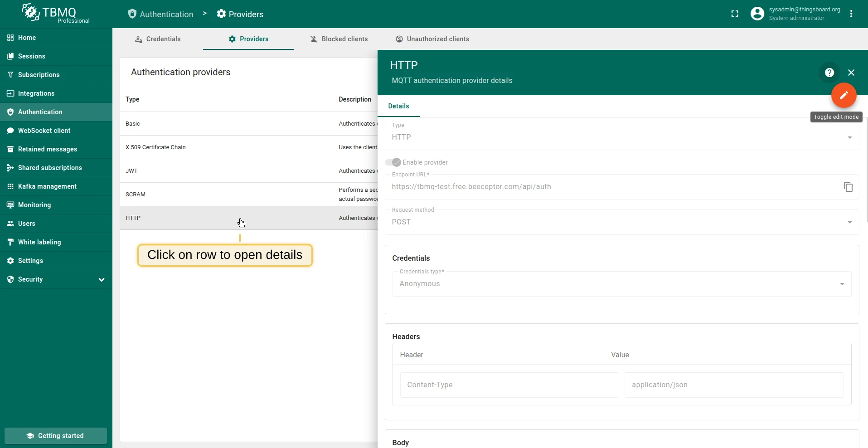
Task: Toggle fullscreen mode icon
Action: click(735, 14)
